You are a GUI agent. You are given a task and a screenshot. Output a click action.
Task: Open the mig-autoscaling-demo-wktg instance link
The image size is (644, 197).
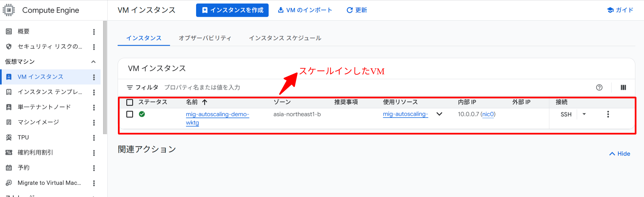pos(217,118)
